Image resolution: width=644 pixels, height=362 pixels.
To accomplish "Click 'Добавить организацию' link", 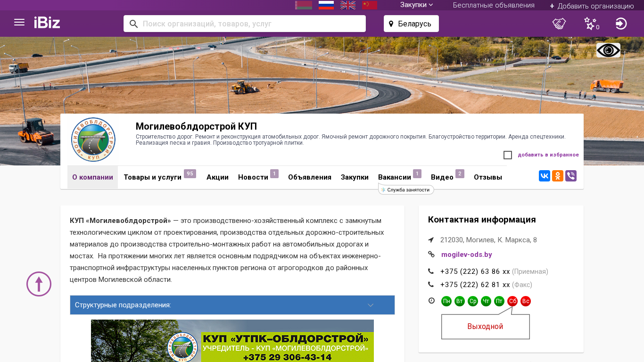I will tap(592, 6).
